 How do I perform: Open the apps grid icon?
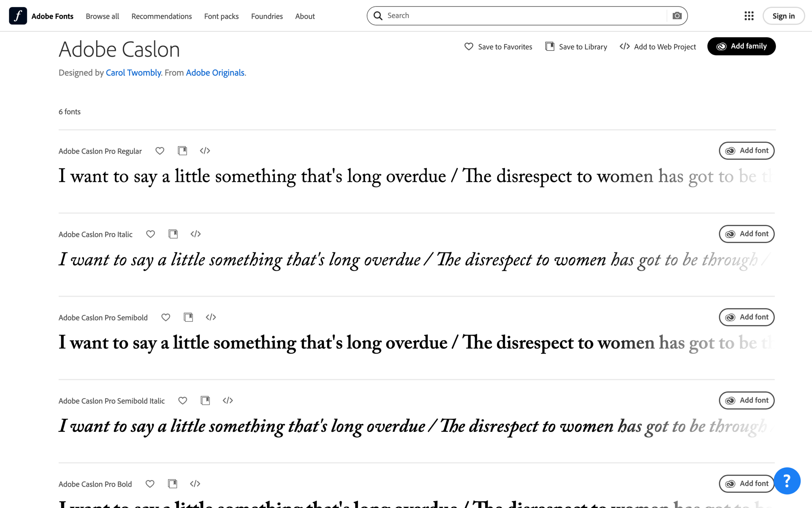(x=749, y=16)
